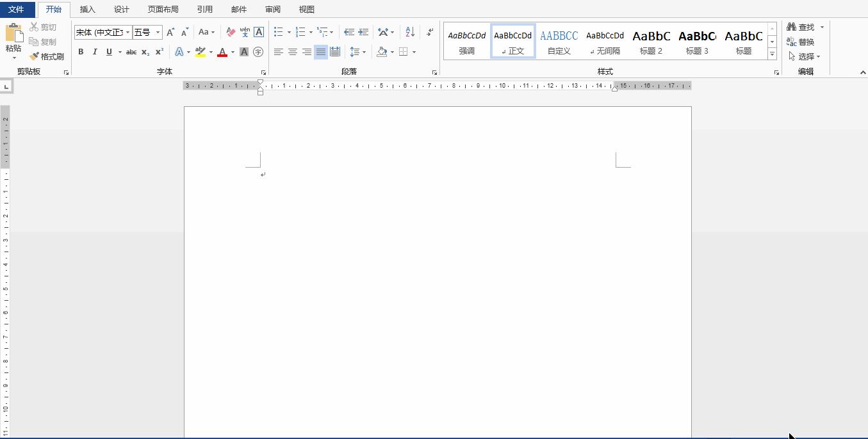Click the 替换 (Replace) button
Image resolution: width=868 pixels, height=439 pixels.
point(801,42)
